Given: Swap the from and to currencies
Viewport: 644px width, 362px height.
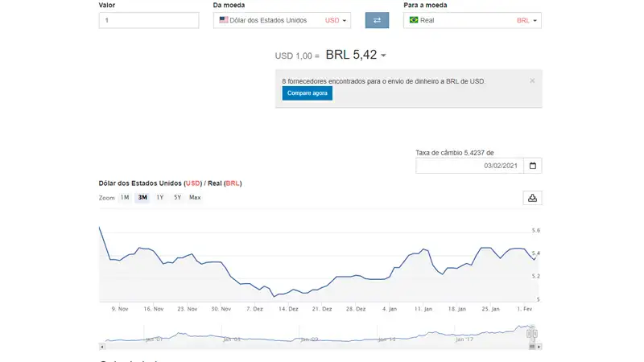Looking at the screenshot, I should [x=377, y=20].
